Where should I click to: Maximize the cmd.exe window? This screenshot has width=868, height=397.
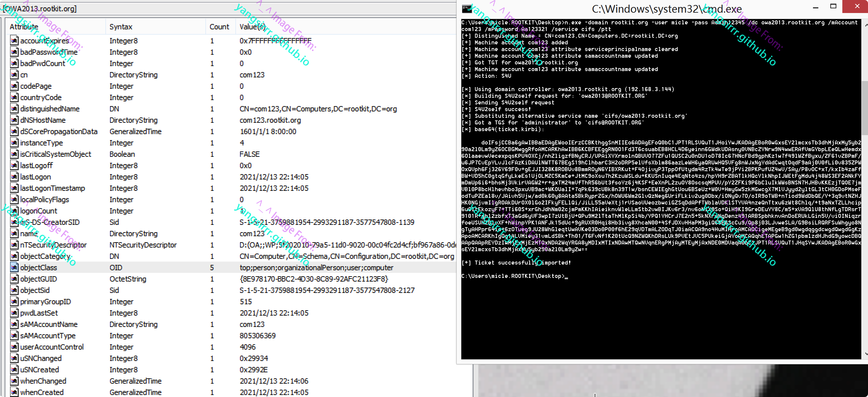click(x=833, y=6)
